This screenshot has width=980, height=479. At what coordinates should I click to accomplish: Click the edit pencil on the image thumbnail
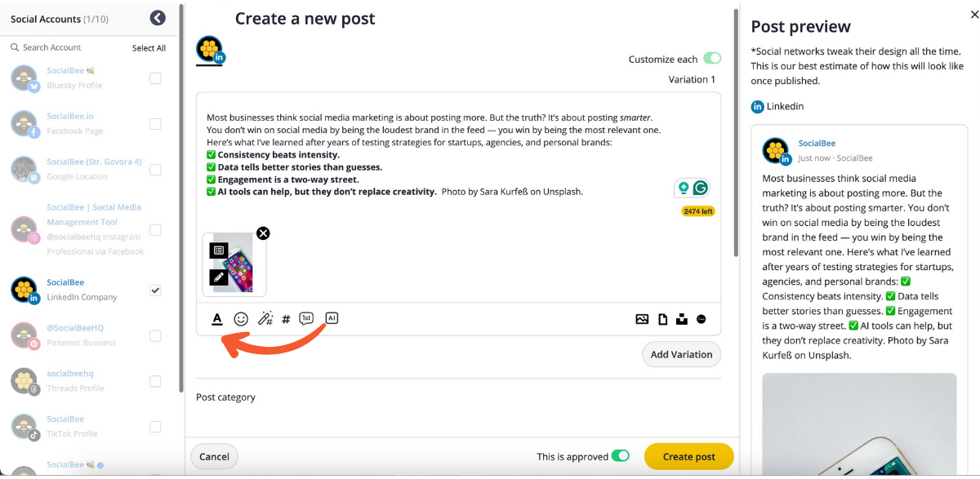click(218, 277)
